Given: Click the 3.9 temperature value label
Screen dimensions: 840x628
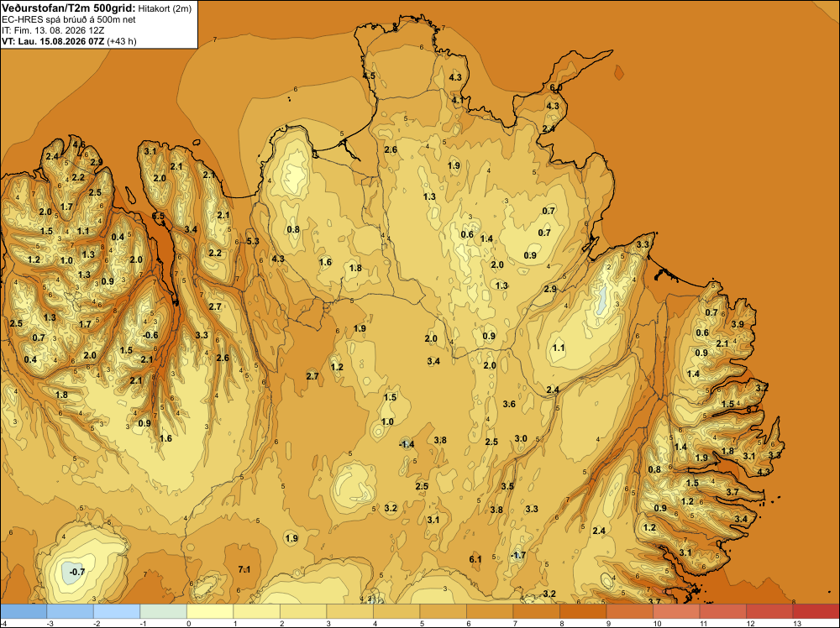Looking at the screenshot, I should point(738,324).
